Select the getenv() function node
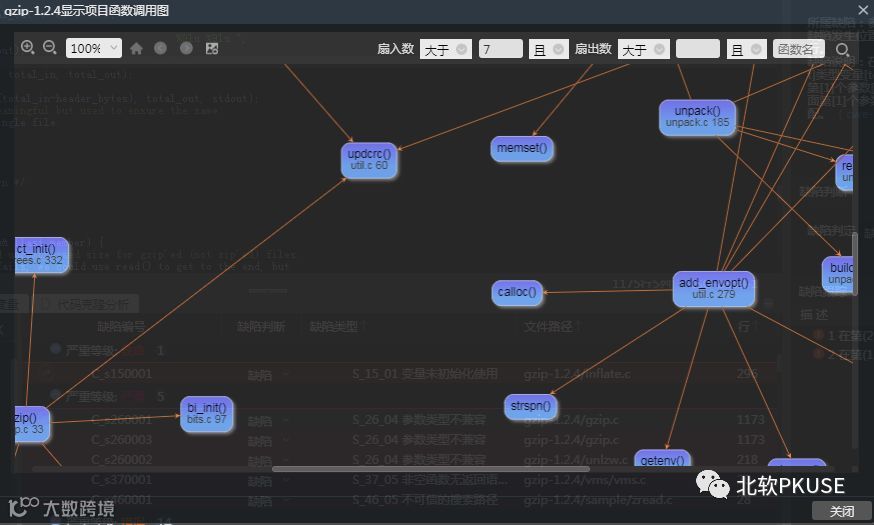Viewport: 874px width, 525px height. 662,459
